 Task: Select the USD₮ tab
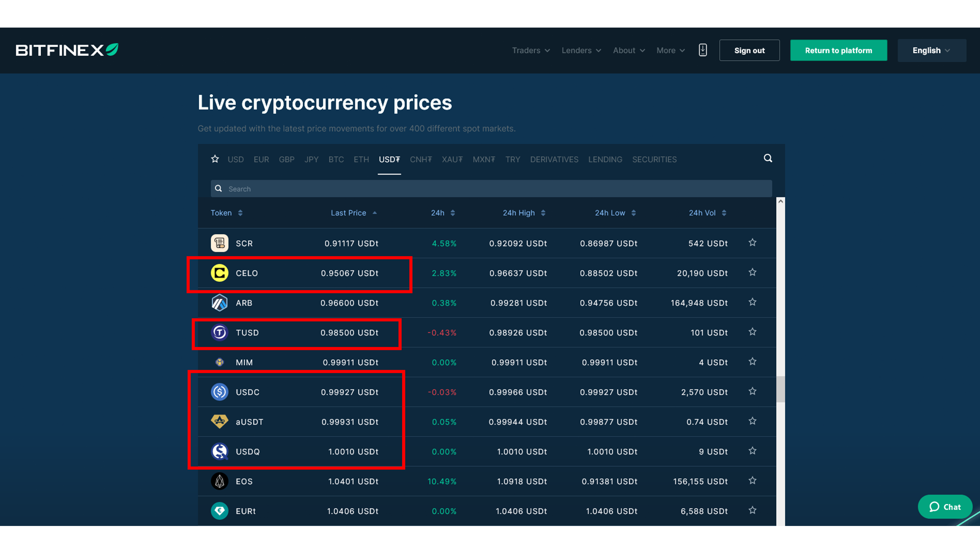[x=389, y=159]
